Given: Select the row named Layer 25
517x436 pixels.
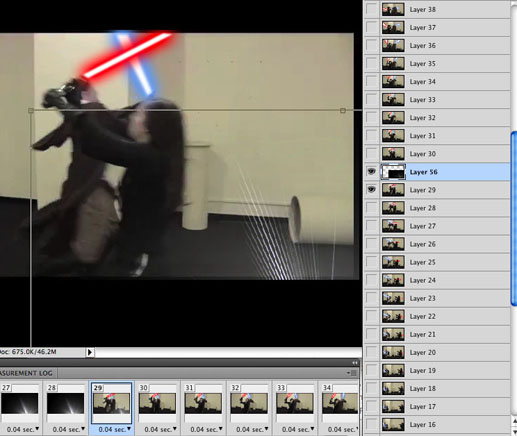Looking at the screenshot, I should pos(437,262).
